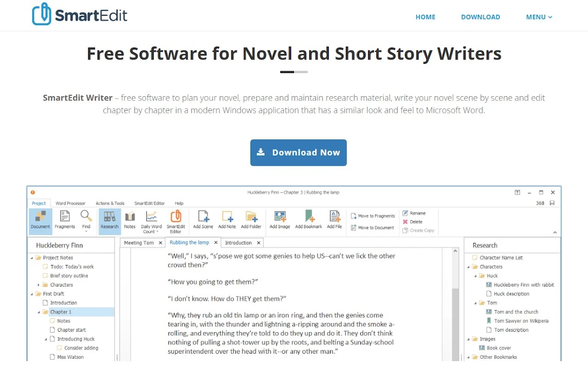The height and width of the screenshot is (368, 588).
Task: Close the Rubbing the lamp tab
Action: click(x=216, y=242)
